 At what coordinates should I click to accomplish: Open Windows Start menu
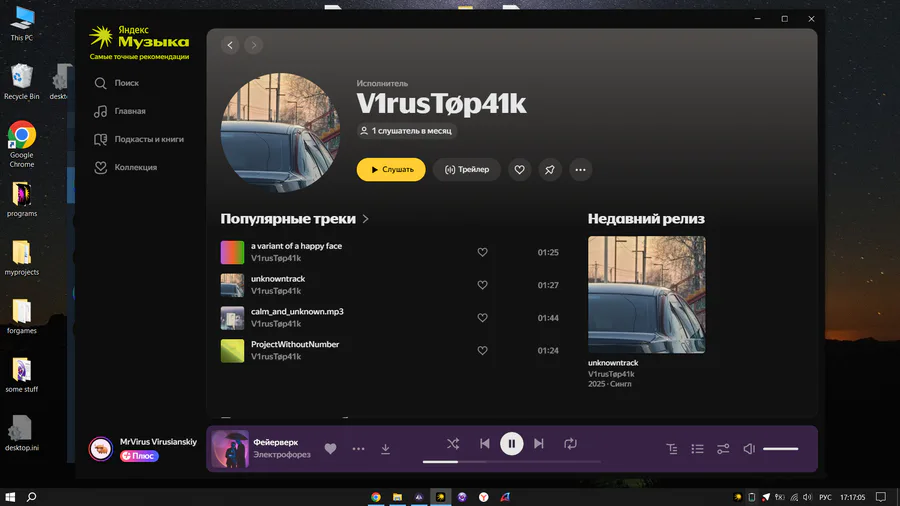[10, 497]
